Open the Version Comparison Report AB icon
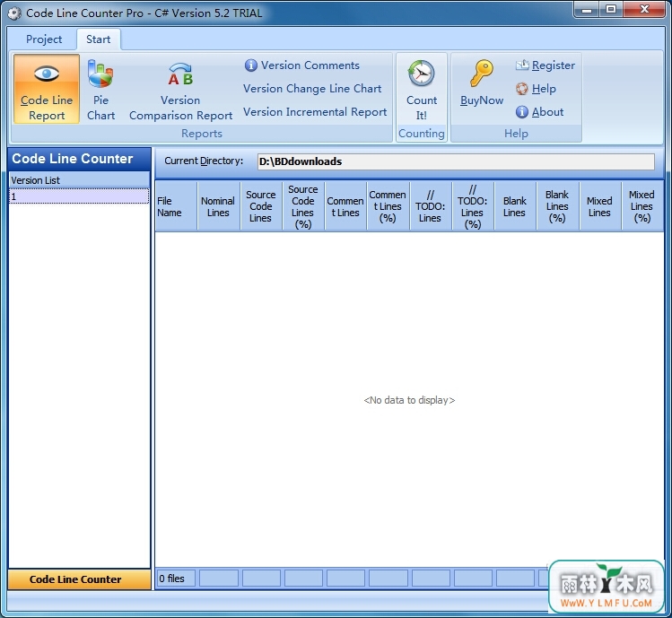The width and height of the screenshot is (672, 618). click(180, 74)
